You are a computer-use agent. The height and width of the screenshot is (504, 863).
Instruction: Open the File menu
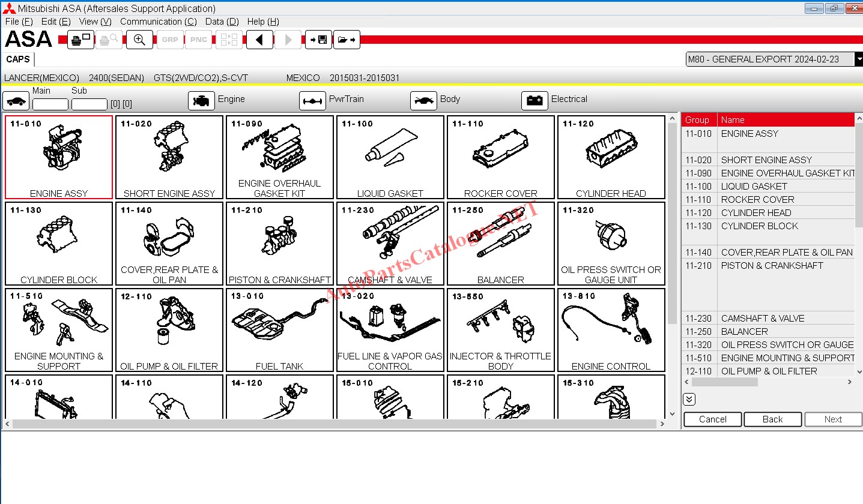[x=19, y=22]
